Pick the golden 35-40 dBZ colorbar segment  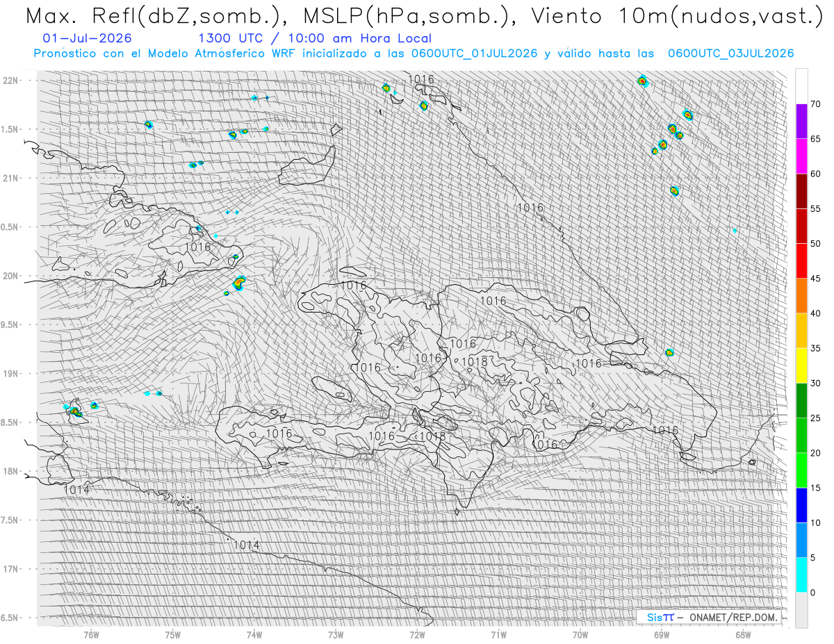coord(801,331)
